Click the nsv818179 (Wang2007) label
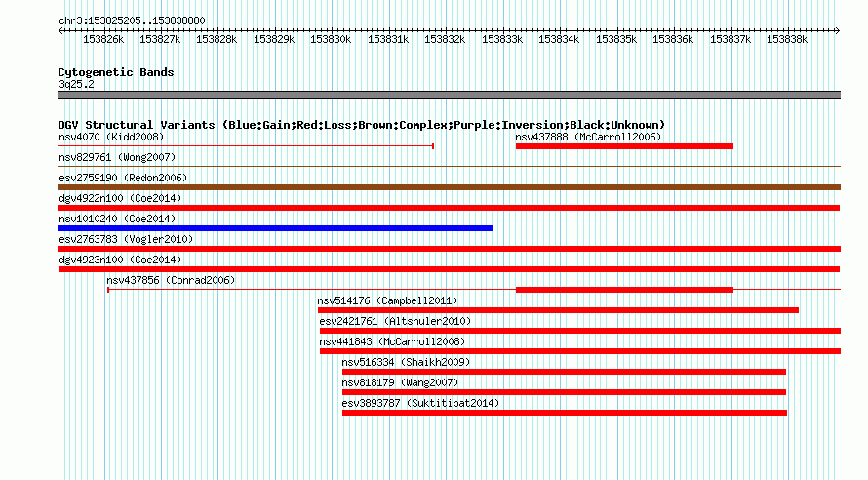Screen dimensions: 868x480 [400, 382]
